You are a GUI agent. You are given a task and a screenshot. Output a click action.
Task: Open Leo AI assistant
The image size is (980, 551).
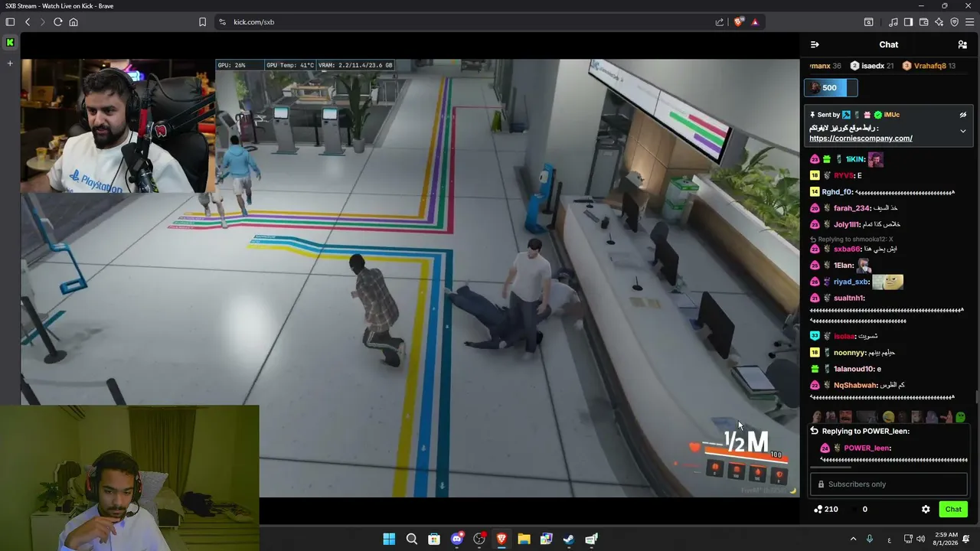click(x=939, y=22)
